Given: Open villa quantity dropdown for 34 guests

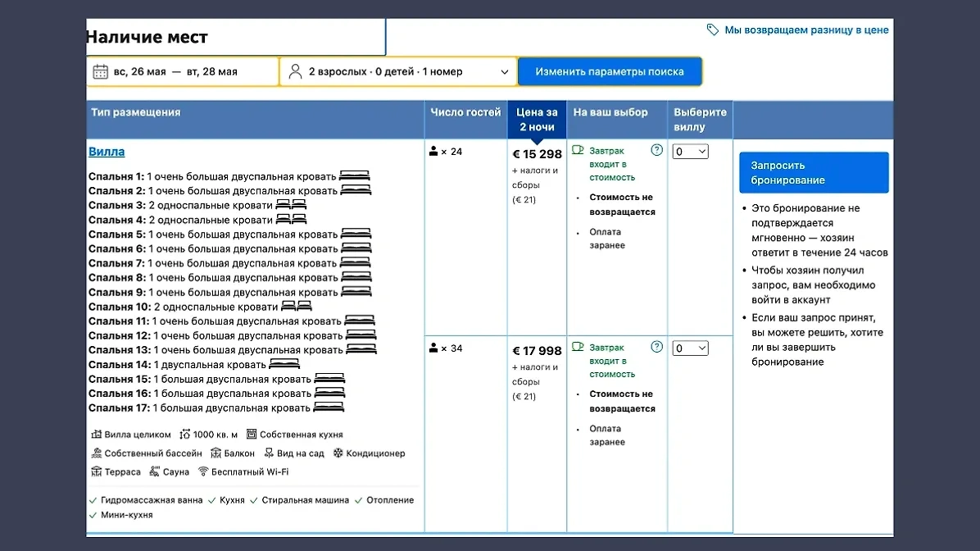Looking at the screenshot, I should (x=690, y=348).
